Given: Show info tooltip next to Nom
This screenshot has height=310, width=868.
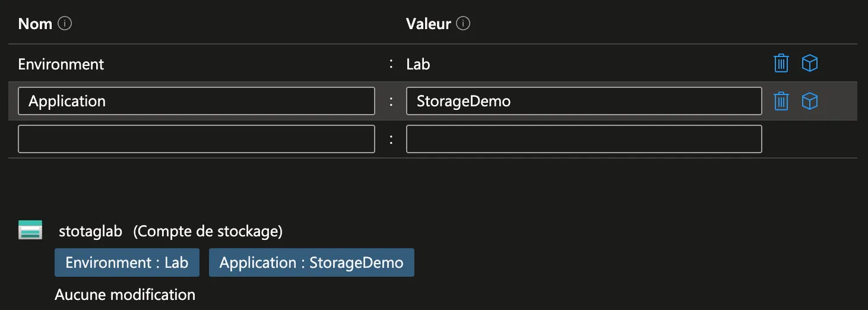Looking at the screenshot, I should 65,24.
